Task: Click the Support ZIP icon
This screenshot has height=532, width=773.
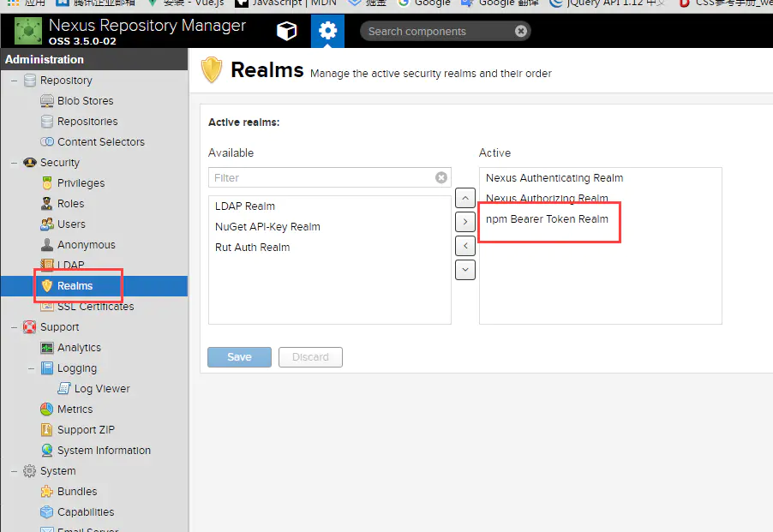Action: point(47,430)
